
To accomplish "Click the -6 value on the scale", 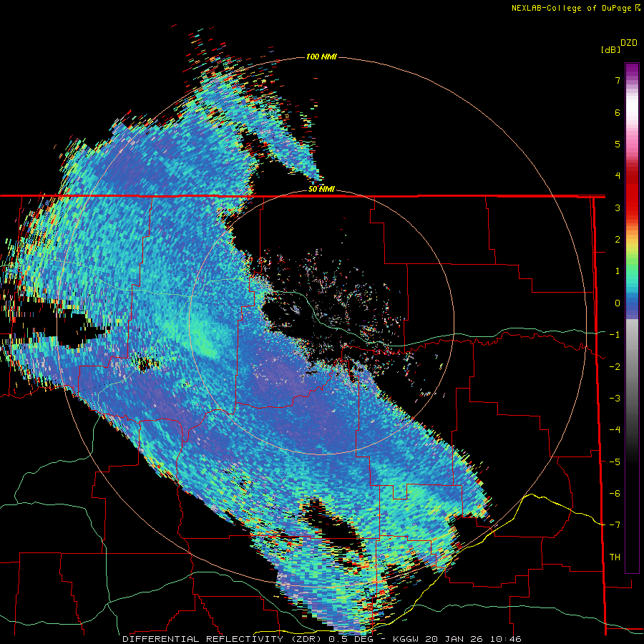I will [615, 494].
